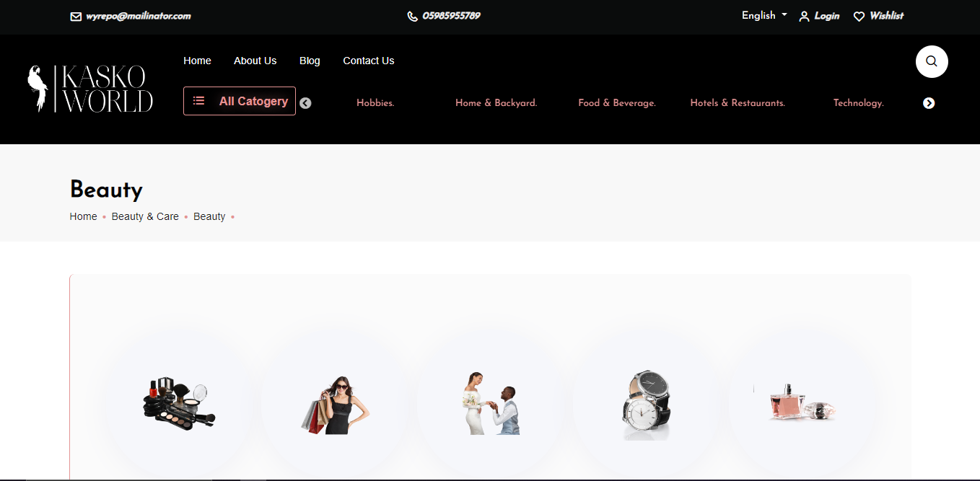980x481 pixels.
Task: Open the perfume bottle thumbnail
Action: (802, 405)
